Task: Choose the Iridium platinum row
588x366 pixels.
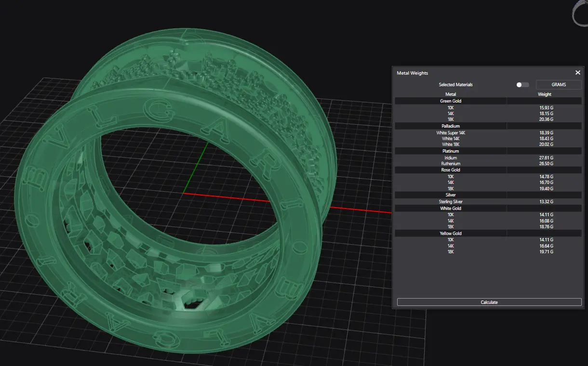Action: coord(451,158)
